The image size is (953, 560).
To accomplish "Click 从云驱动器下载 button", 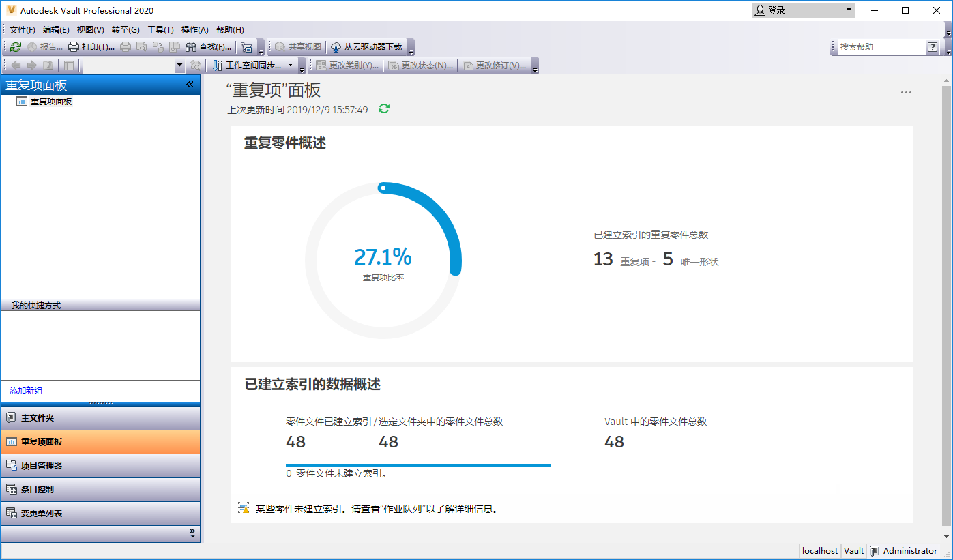I will [x=366, y=47].
